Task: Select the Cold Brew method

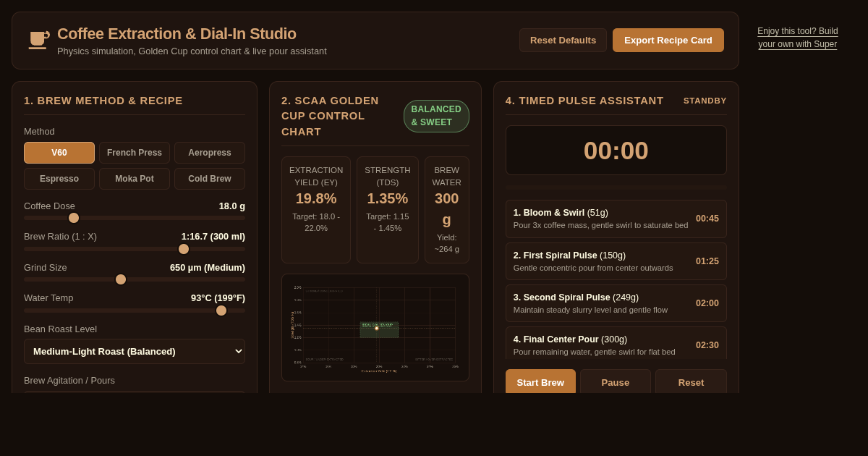Action: pos(210,179)
